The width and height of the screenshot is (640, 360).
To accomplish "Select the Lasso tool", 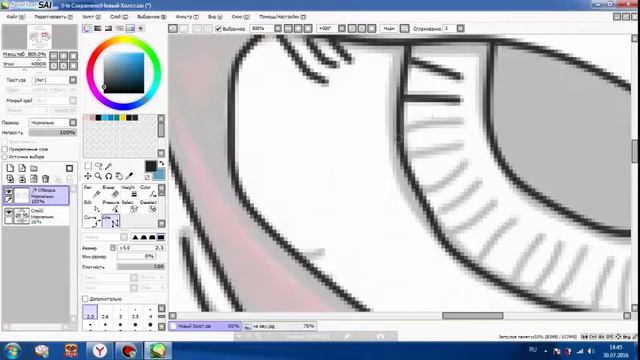I will click(x=98, y=166).
